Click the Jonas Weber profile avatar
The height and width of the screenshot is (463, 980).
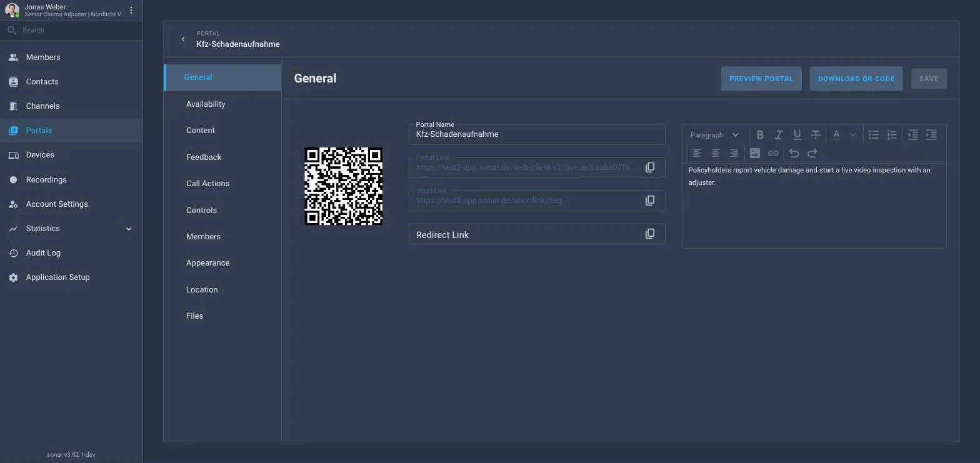point(12,11)
